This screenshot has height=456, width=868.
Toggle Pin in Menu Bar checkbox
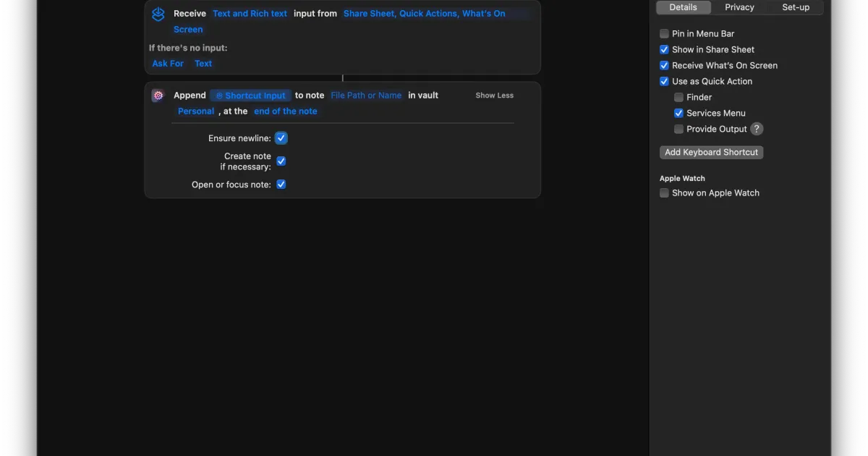664,34
